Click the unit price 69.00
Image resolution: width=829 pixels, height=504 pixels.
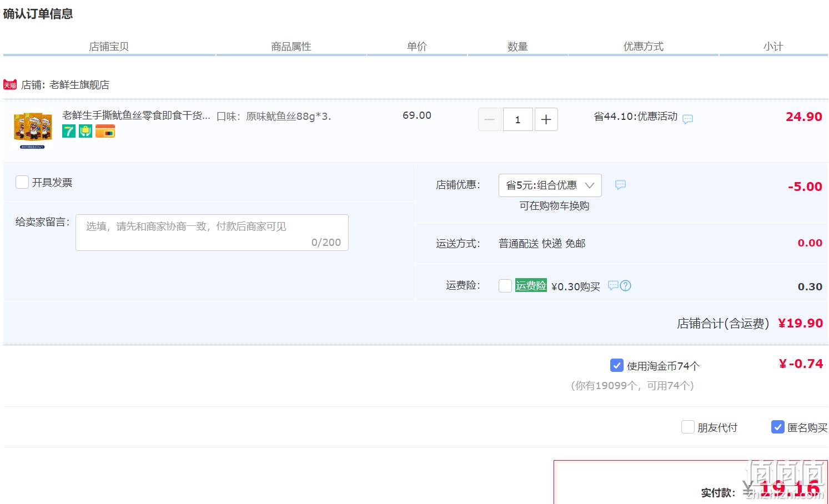[x=417, y=115]
